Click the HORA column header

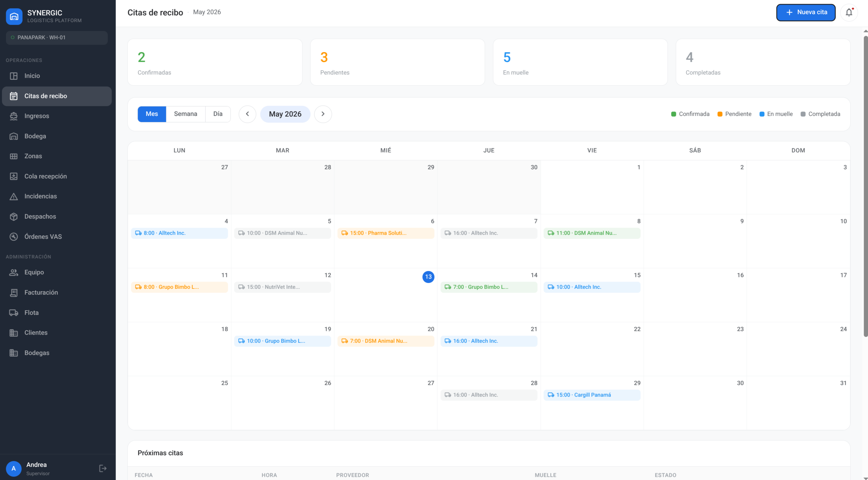point(269,475)
